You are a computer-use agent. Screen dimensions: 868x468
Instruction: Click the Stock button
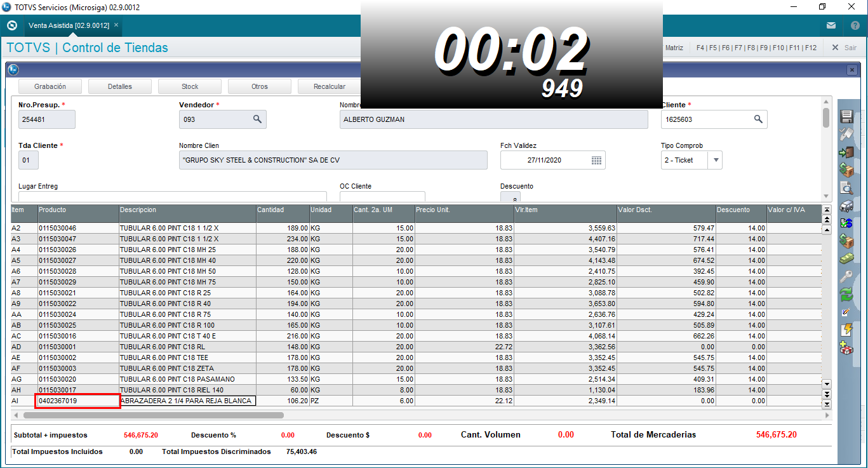click(190, 86)
